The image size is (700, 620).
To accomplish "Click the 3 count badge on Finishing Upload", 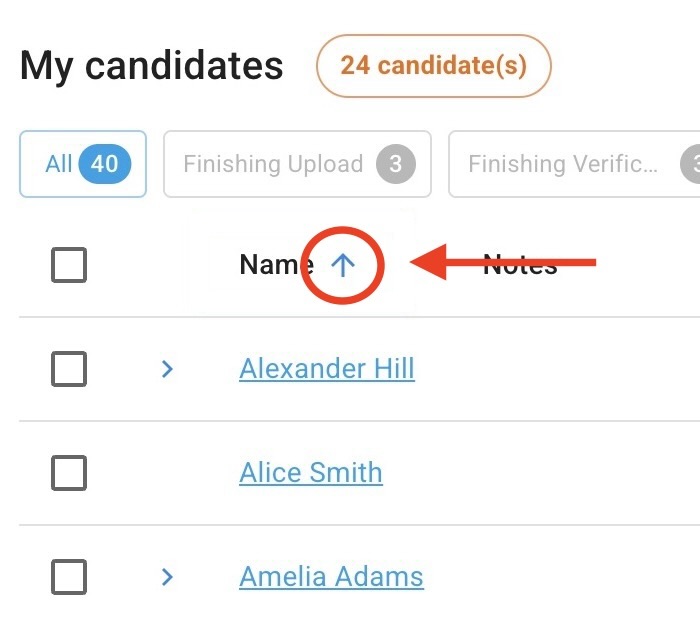I will coord(395,164).
